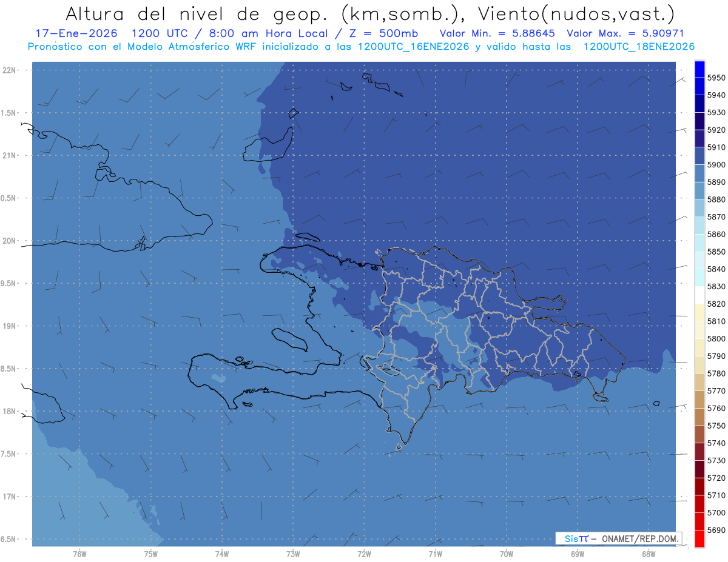Click the '22N' latitude label
The image size is (728, 562).
tap(9, 70)
